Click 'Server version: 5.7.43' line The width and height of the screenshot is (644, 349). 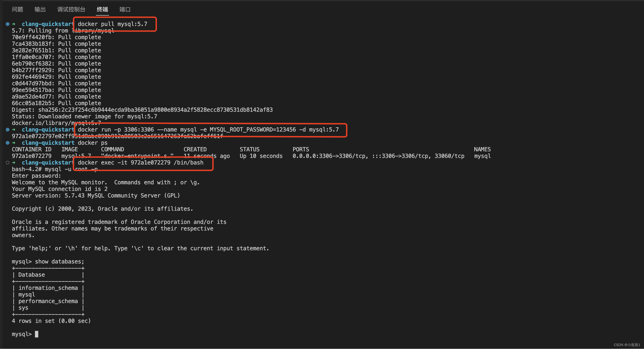[x=96, y=196]
